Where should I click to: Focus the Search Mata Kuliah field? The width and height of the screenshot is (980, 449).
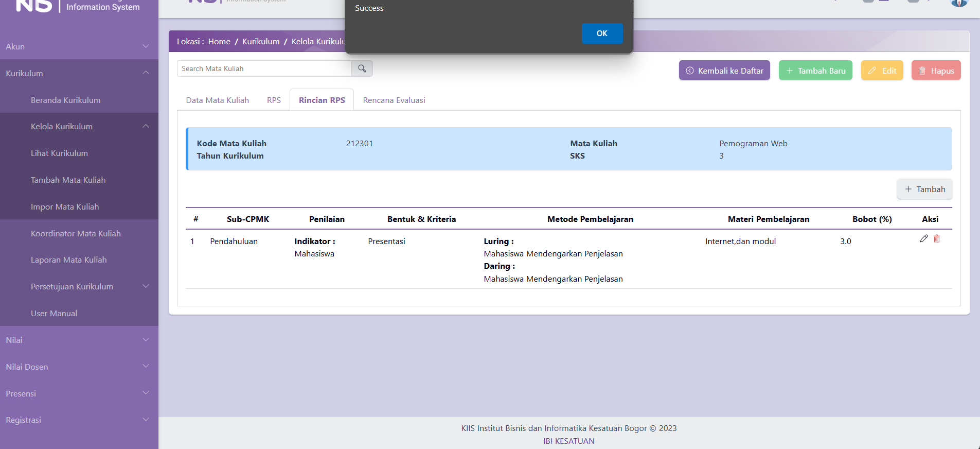tap(264, 68)
